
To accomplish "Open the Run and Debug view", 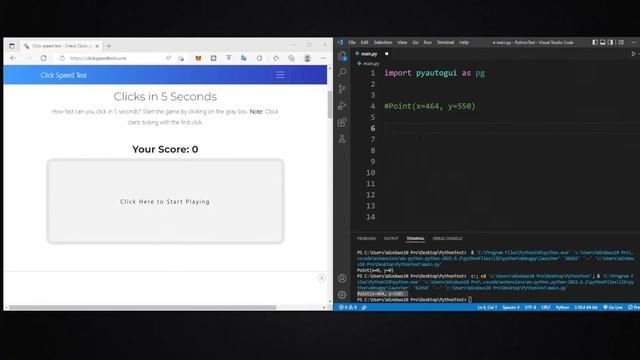I will click(342, 106).
